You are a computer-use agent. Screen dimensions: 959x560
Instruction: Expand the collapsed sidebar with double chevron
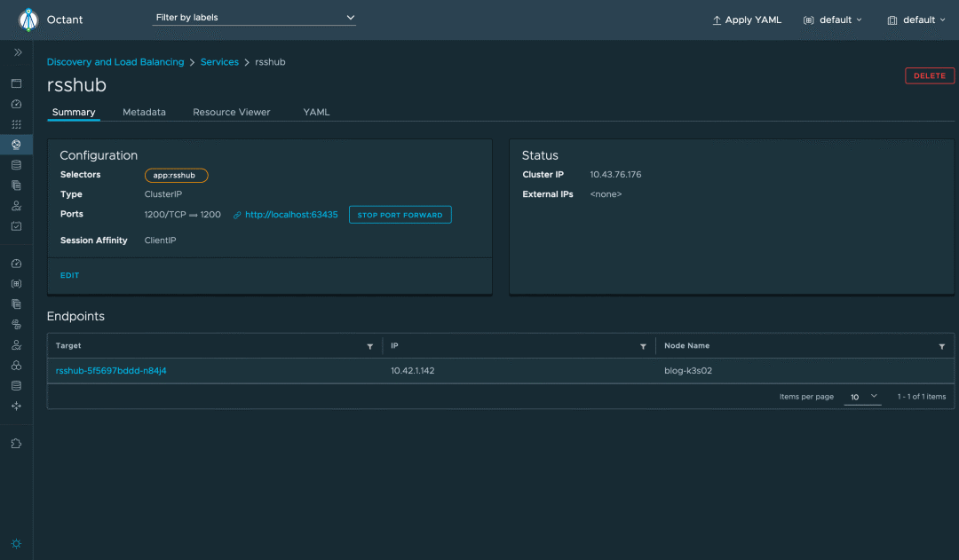click(18, 52)
